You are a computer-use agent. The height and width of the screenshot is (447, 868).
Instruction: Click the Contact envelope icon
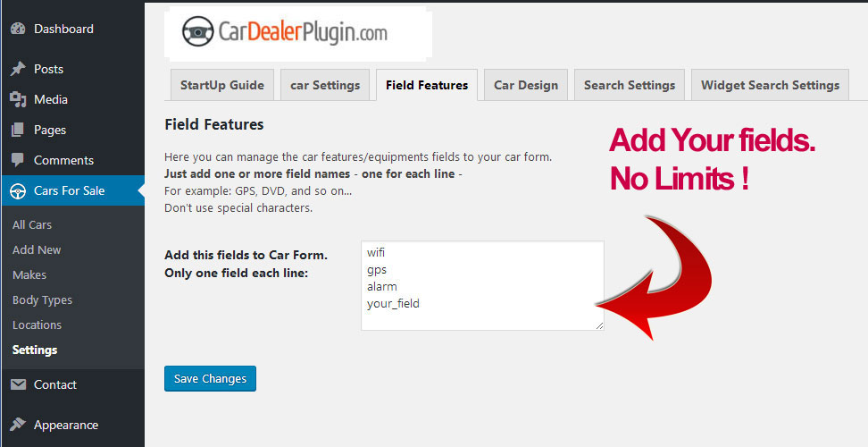point(18,384)
